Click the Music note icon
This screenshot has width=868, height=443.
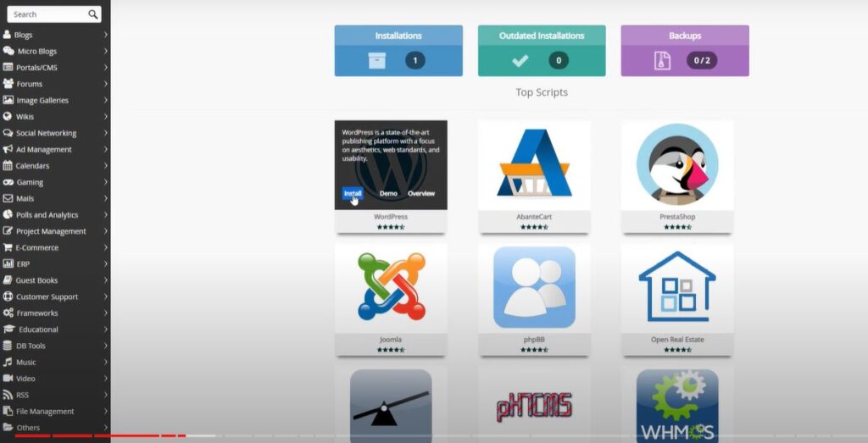click(7, 362)
